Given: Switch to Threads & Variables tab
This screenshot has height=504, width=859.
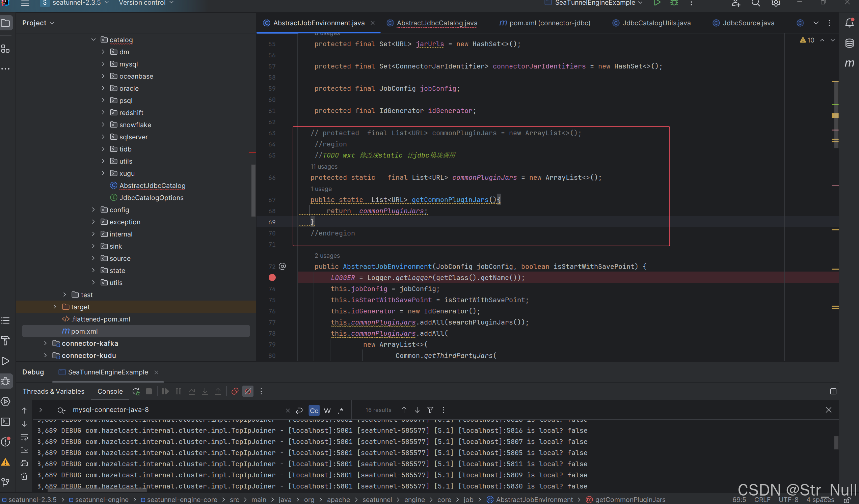Looking at the screenshot, I should coord(54,392).
